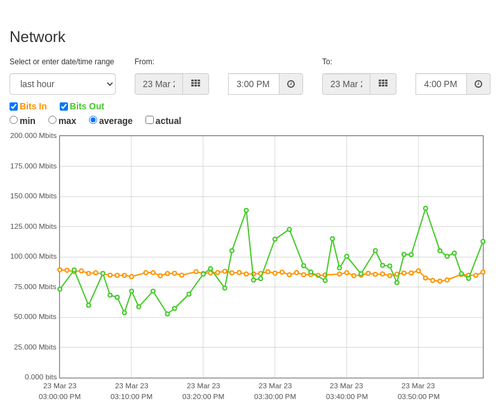Click the 03:50:00 PM time axis label
The height and width of the screenshot is (403, 500).
418,397
